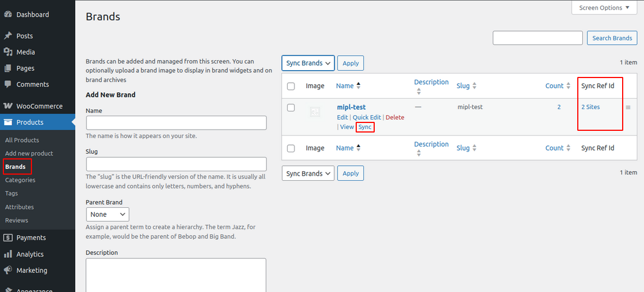Click the Posts pushpin icon
Image resolution: width=644 pixels, height=292 pixels.
8,36
